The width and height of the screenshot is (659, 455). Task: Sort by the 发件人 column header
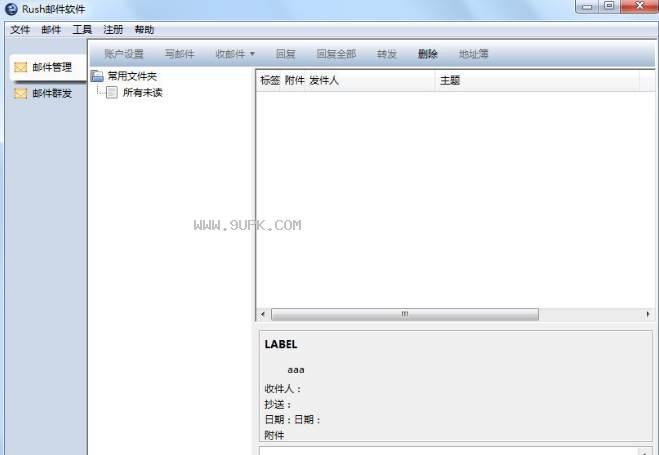click(x=370, y=81)
